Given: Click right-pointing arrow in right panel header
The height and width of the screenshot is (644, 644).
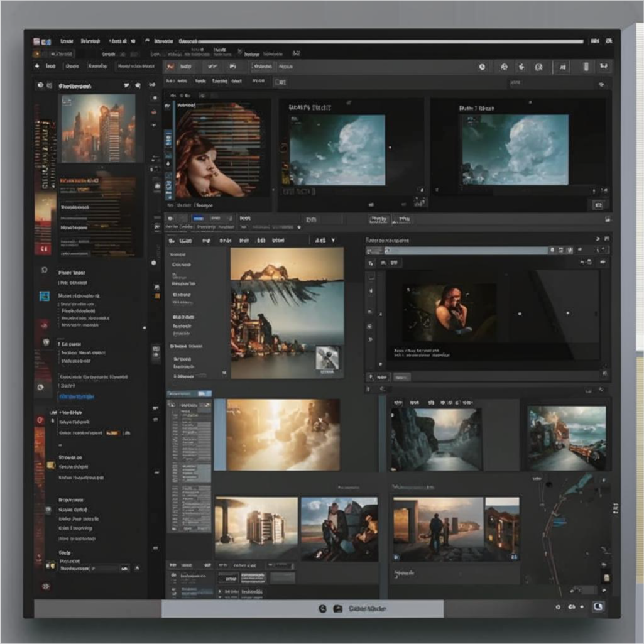Looking at the screenshot, I should pyautogui.click(x=598, y=239).
